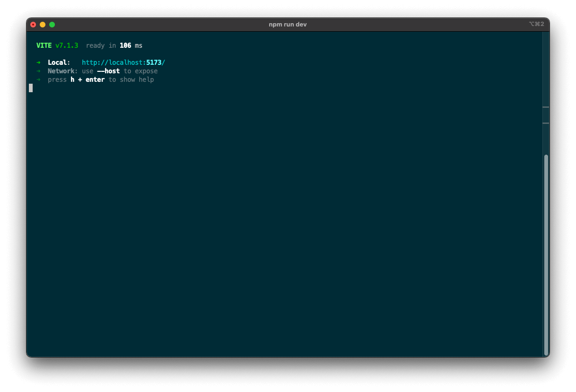Close the terminal window with red button
Screen dimensions: 576x392
click(x=33, y=25)
